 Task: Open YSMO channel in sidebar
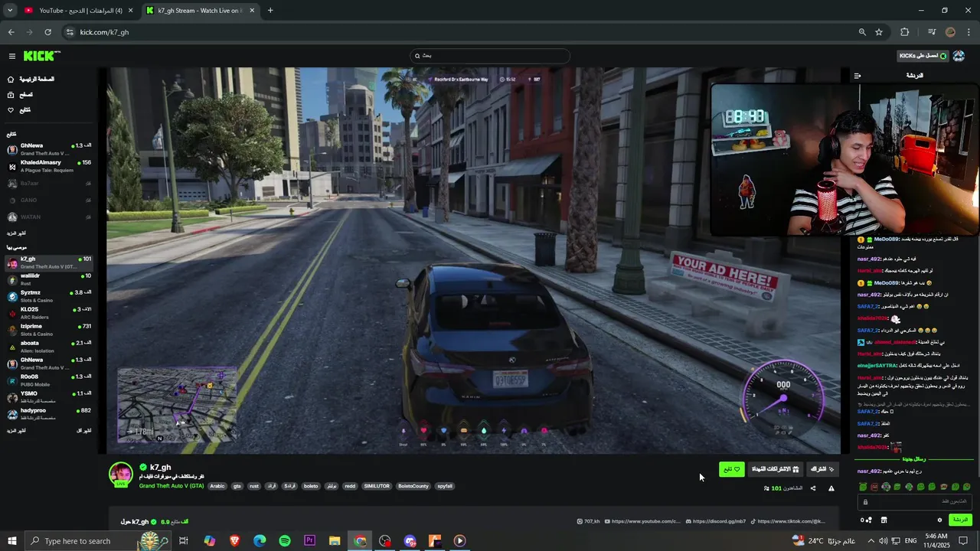[49, 396]
